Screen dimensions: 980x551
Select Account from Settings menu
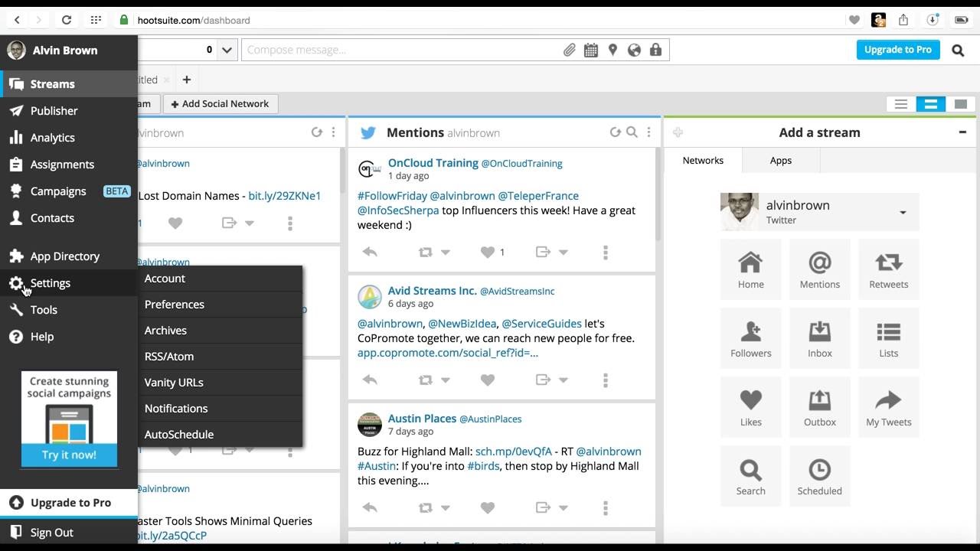click(220, 279)
